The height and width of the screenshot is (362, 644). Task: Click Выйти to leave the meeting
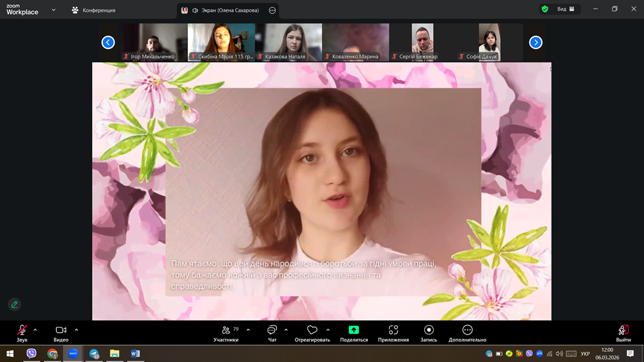623,333
